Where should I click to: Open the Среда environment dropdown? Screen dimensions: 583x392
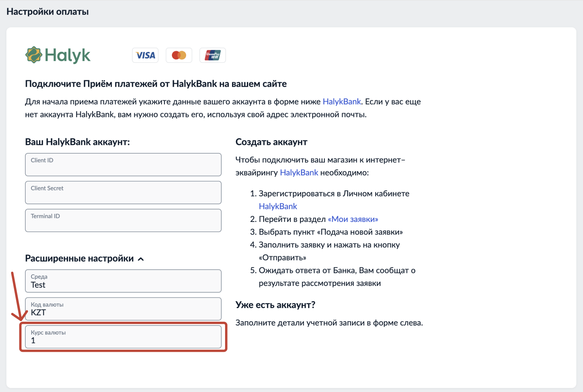123,281
